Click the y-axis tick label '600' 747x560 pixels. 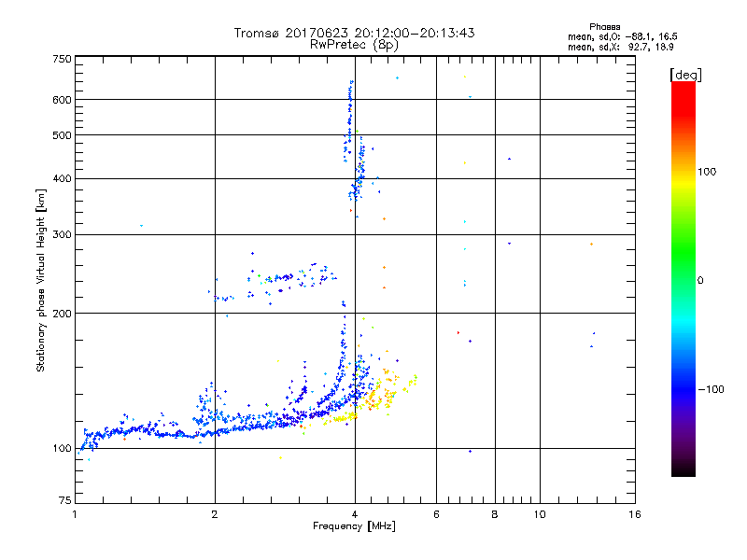63,100
